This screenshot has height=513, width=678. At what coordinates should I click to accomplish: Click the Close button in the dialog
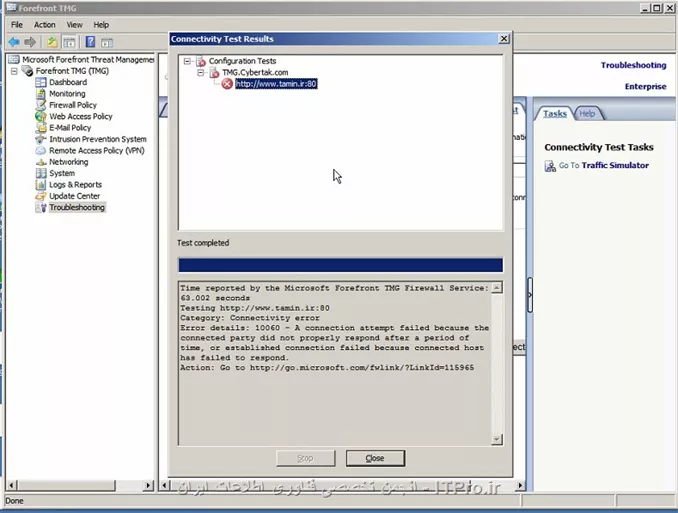(x=375, y=458)
